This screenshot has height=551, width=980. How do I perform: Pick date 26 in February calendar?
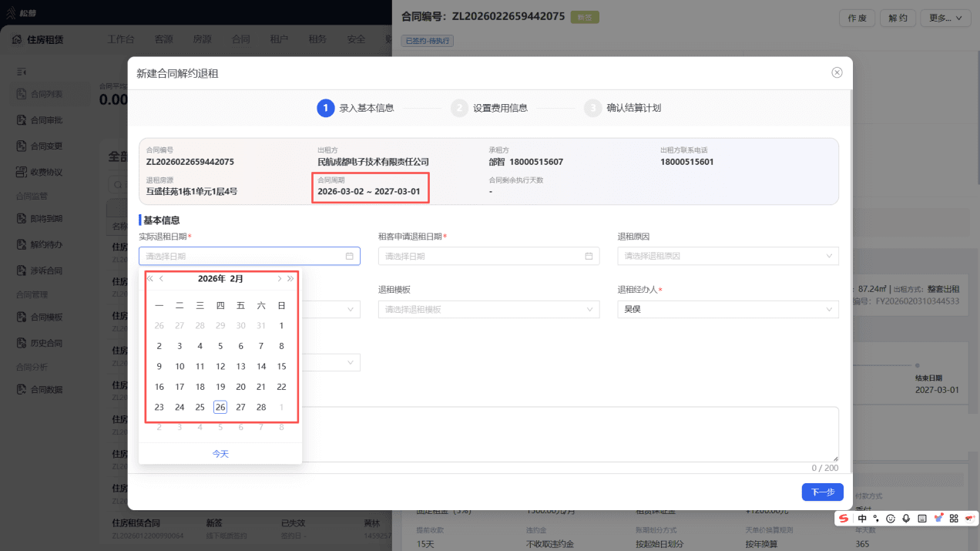tap(220, 407)
